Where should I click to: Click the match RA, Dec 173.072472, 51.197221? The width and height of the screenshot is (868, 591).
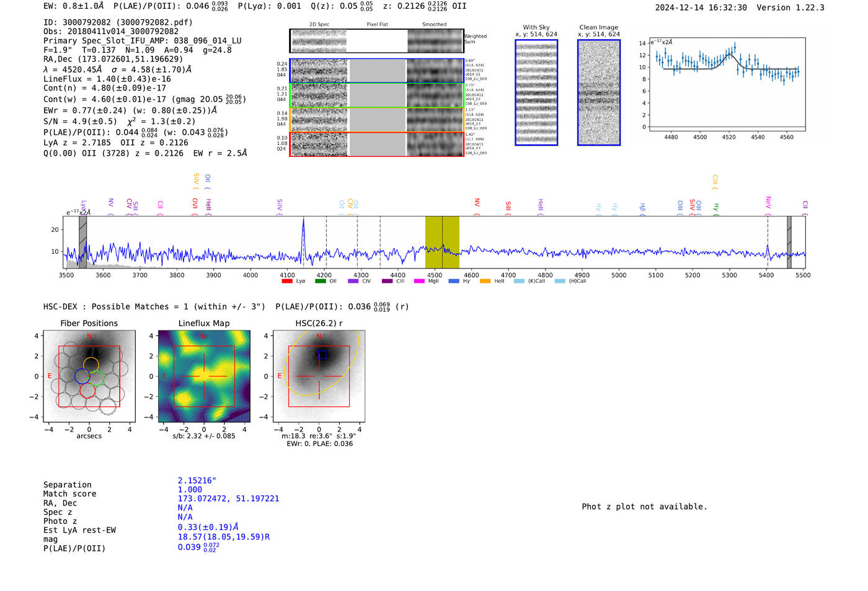tap(228, 499)
